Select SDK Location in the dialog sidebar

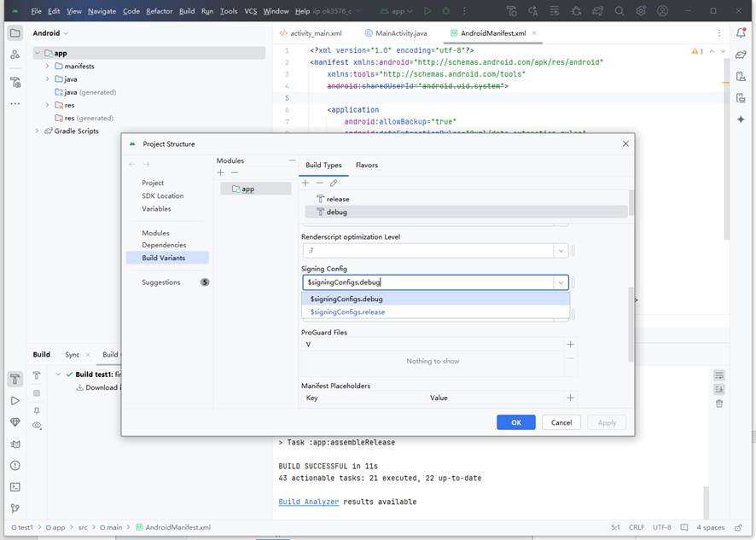pyautogui.click(x=162, y=196)
